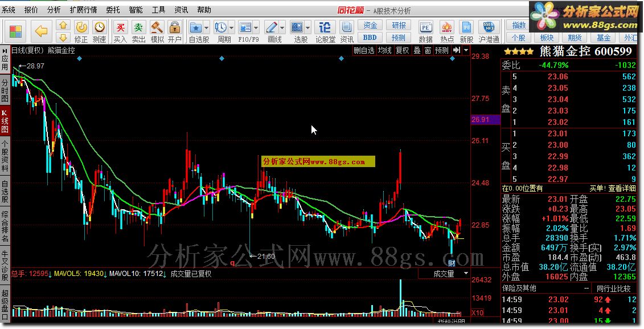The image size is (644, 329).
Task: Toggle the 复权 price adjustment
Action: [403, 50]
